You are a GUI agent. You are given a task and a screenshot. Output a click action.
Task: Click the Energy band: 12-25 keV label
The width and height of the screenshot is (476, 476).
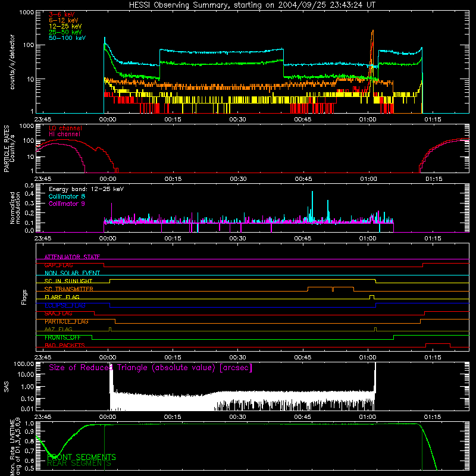tap(86, 189)
